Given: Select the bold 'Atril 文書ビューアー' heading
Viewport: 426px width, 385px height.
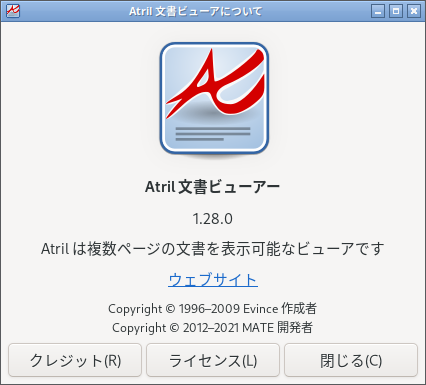Looking at the screenshot, I should click(213, 187).
